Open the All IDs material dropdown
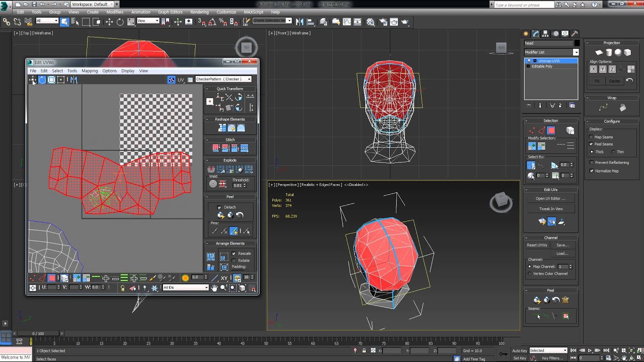This screenshot has width=644, height=362. click(x=186, y=288)
